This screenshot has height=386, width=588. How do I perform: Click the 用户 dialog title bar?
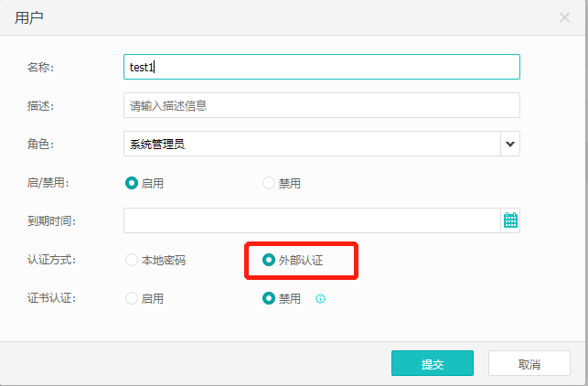click(274, 16)
